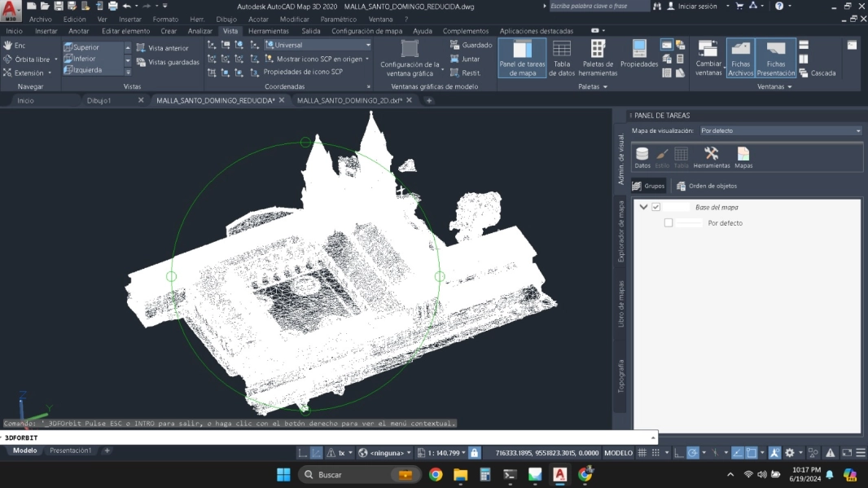
Task: Open Mapa de visualización dropdown
Action: click(x=780, y=130)
